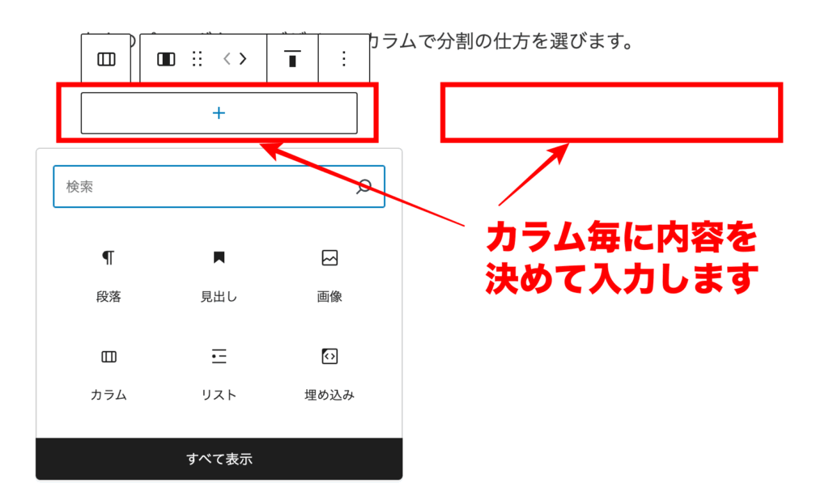Move the column right with the arrow
The image size is (829, 504).
[x=243, y=59]
